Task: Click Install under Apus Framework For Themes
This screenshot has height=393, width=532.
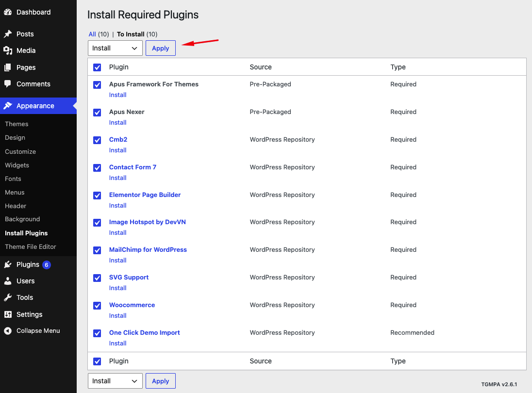Action: 118,95
